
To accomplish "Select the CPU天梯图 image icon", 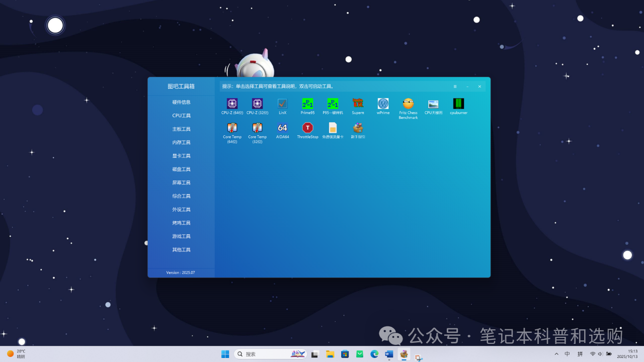I will [x=433, y=104].
